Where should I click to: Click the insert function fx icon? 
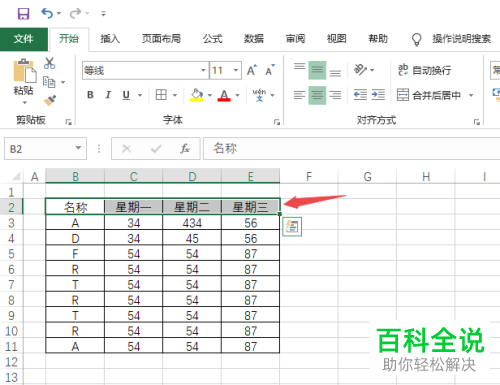[x=185, y=149]
